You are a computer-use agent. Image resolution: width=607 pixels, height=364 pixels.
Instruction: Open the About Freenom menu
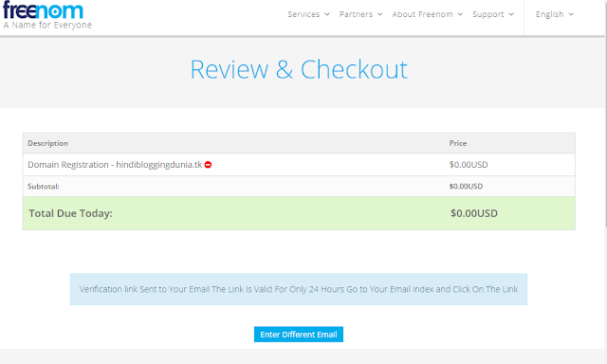coord(427,14)
